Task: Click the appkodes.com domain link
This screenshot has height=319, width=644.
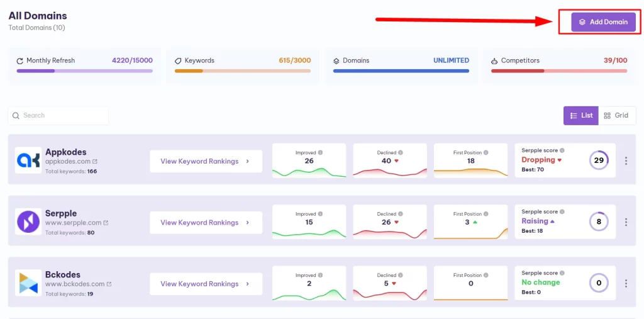Action: point(68,162)
